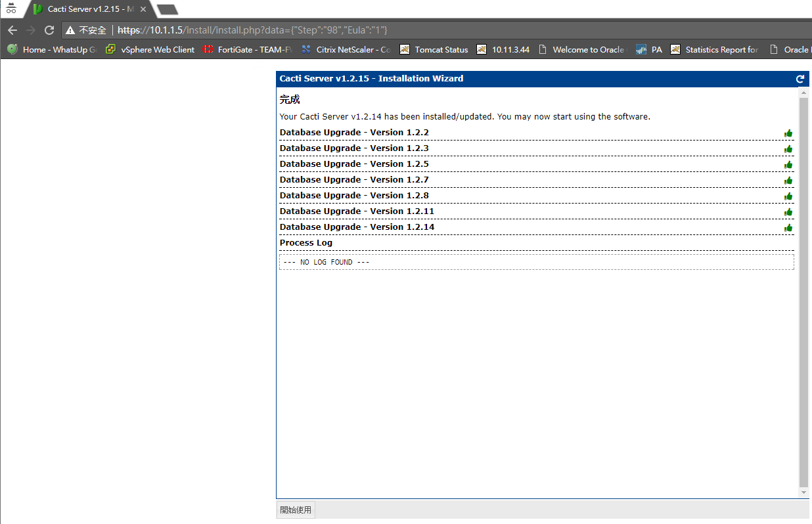Screen dimensions: 812x524
Task: Select Database Upgrade - Version 1.2.3 text
Action: (354, 148)
